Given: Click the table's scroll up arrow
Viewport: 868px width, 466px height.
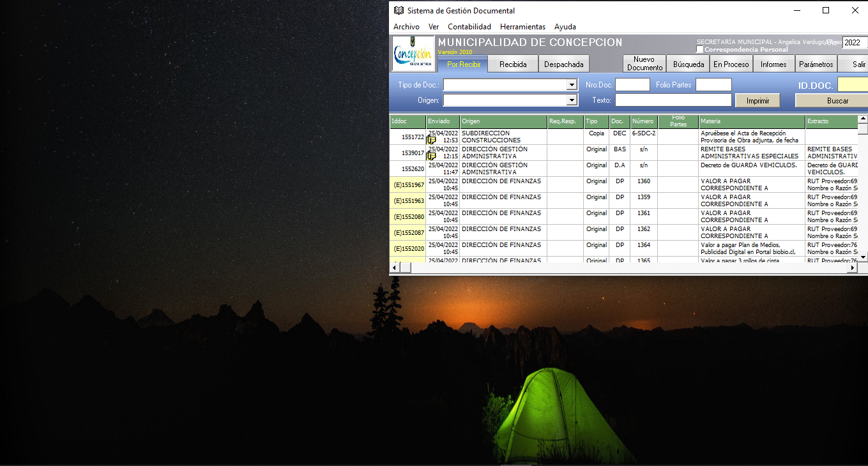Looking at the screenshot, I should (x=862, y=119).
